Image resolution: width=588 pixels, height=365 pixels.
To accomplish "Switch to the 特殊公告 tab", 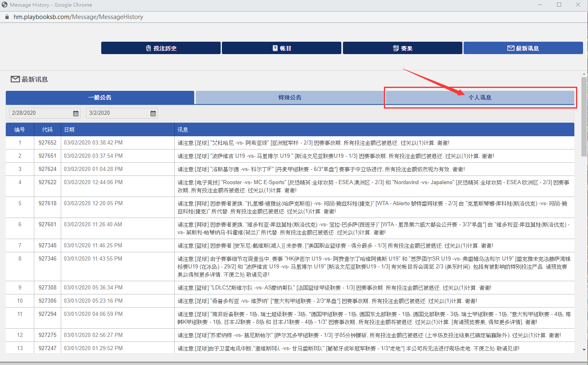I will click(290, 97).
